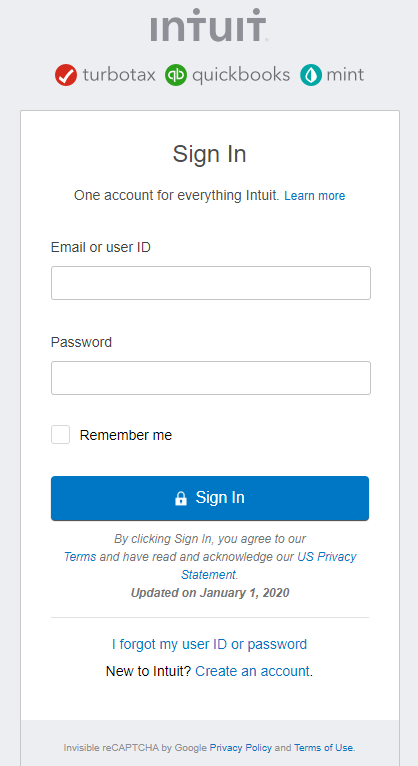Click the green QuickBooks qb icon

[176, 75]
